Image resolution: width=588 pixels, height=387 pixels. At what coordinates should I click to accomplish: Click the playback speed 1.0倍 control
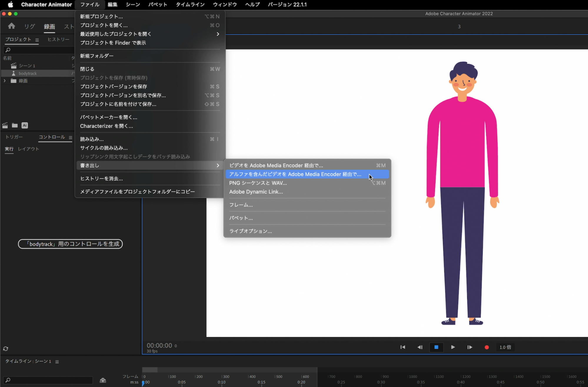[505, 347]
